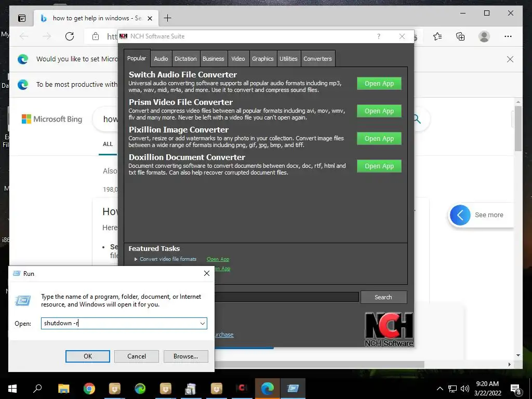532x399 pixels.
Task: Open the Prism Video File Converter app
Action: (x=379, y=111)
